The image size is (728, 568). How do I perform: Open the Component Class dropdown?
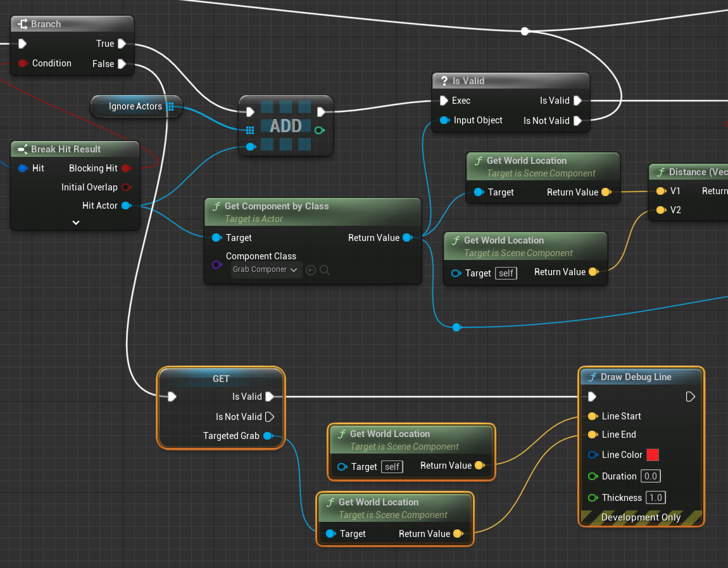[x=266, y=270]
